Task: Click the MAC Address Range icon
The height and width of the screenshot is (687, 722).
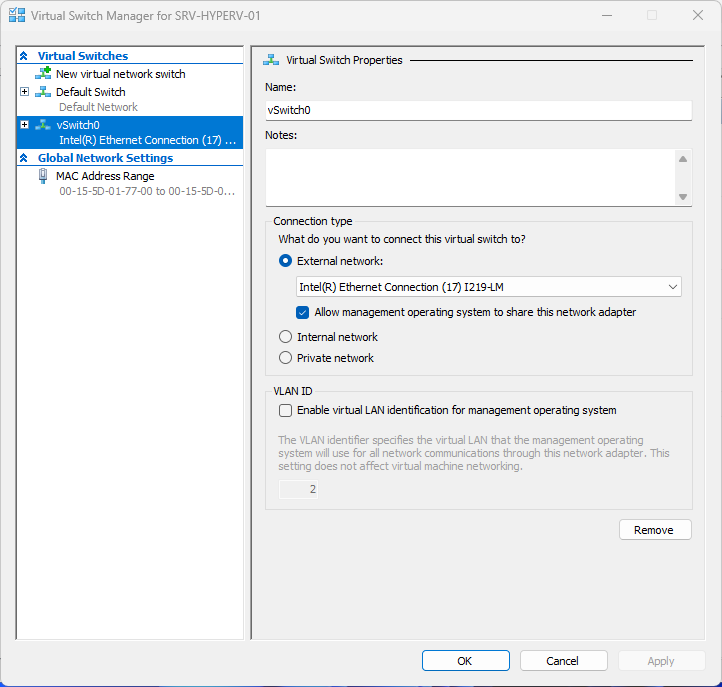Action: coord(43,176)
